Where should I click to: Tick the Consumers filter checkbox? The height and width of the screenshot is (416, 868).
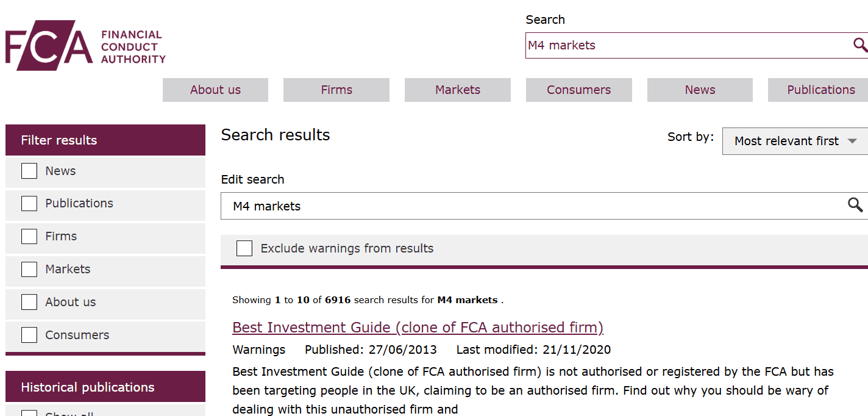pos(29,335)
